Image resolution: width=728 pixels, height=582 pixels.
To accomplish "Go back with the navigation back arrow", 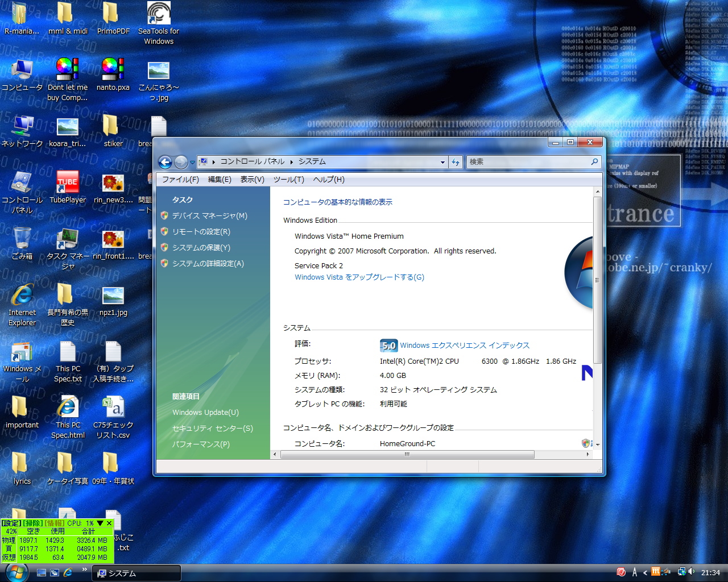I will coord(165,162).
